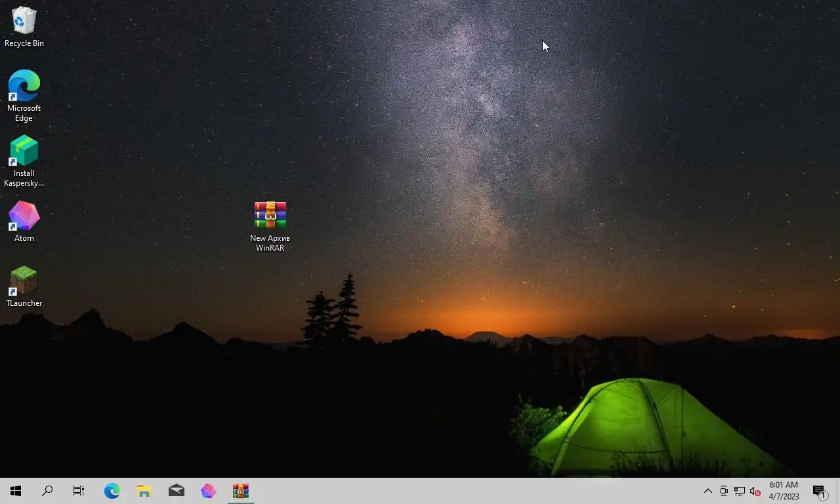This screenshot has width=840, height=504.
Task: Open the Action Center notifications
Action: click(819, 491)
